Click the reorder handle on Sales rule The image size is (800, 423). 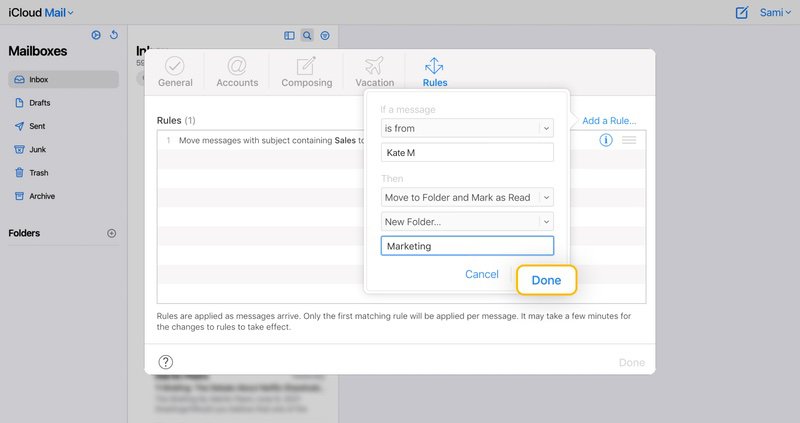point(629,140)
